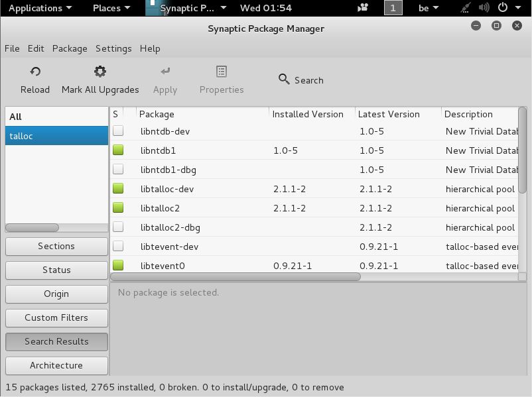The image size is (532, 397).
Task: Click the Apply arrow icon
Action: click(165, 71)
